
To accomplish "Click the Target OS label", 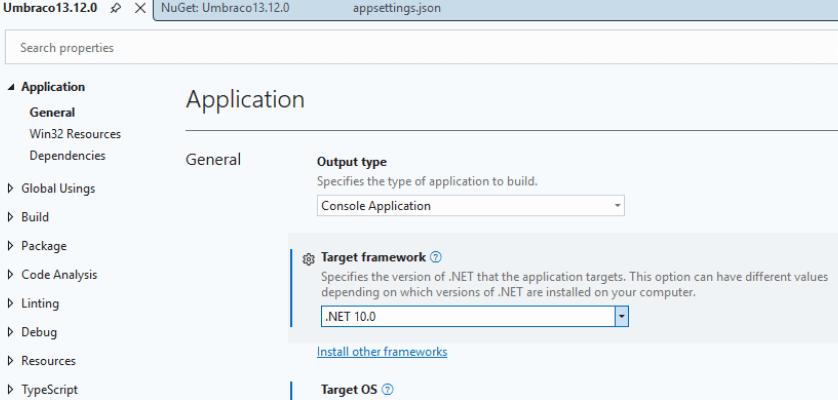I will coord(349,389).
